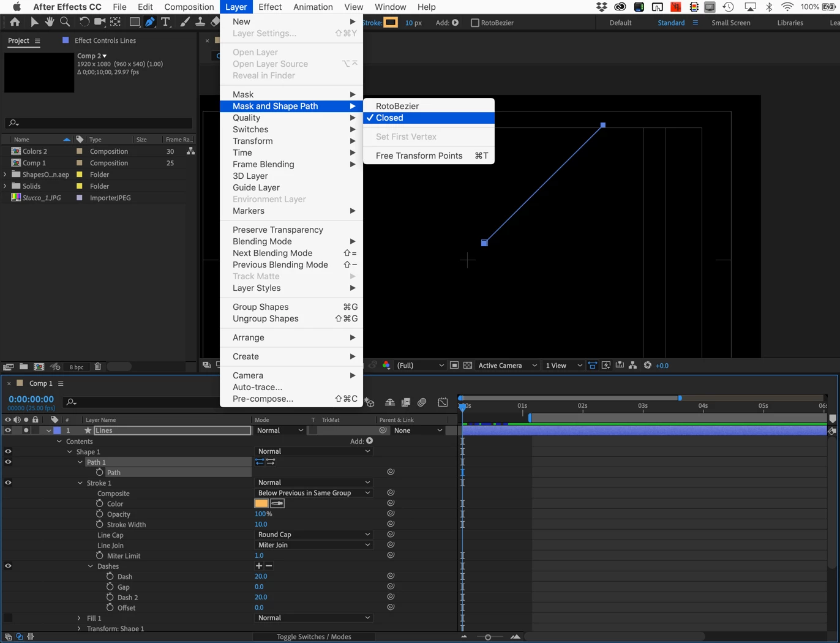Click the Draft 3D icon in timeline

[x=370, y=402]
